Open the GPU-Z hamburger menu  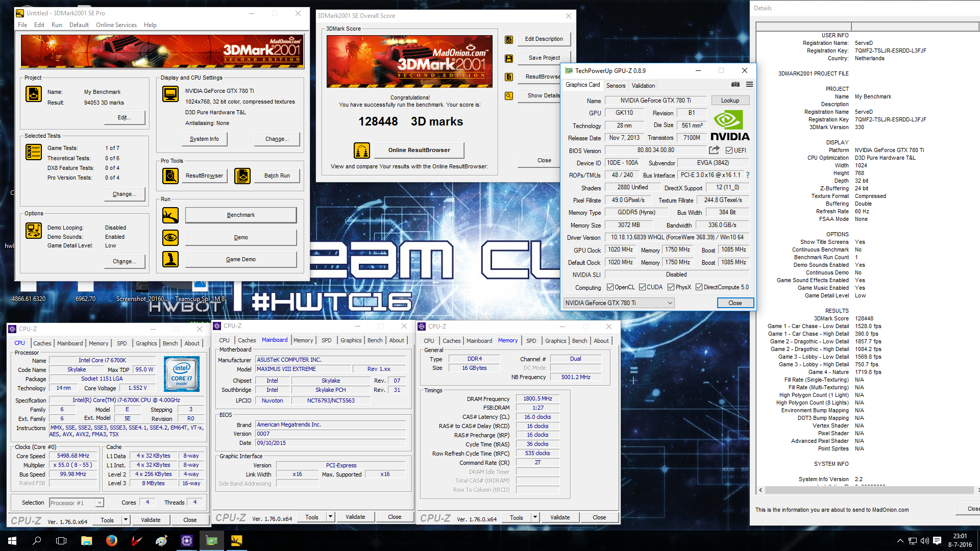click(749, 85)
